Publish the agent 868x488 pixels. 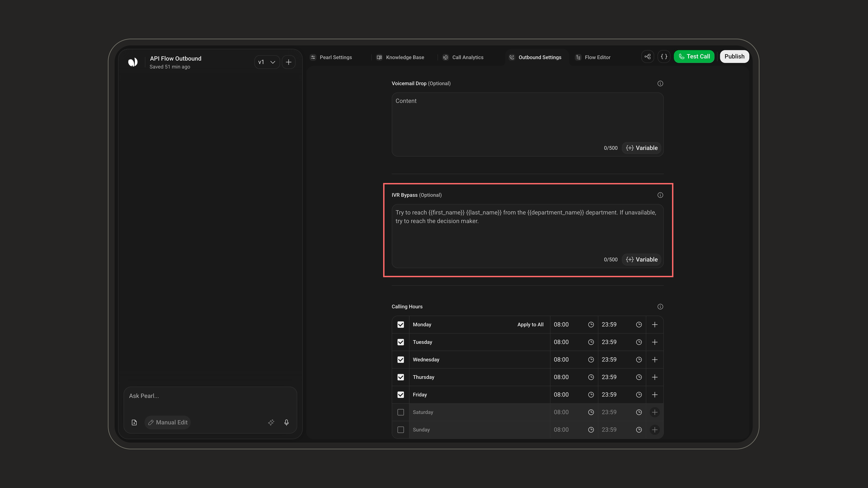735,57
